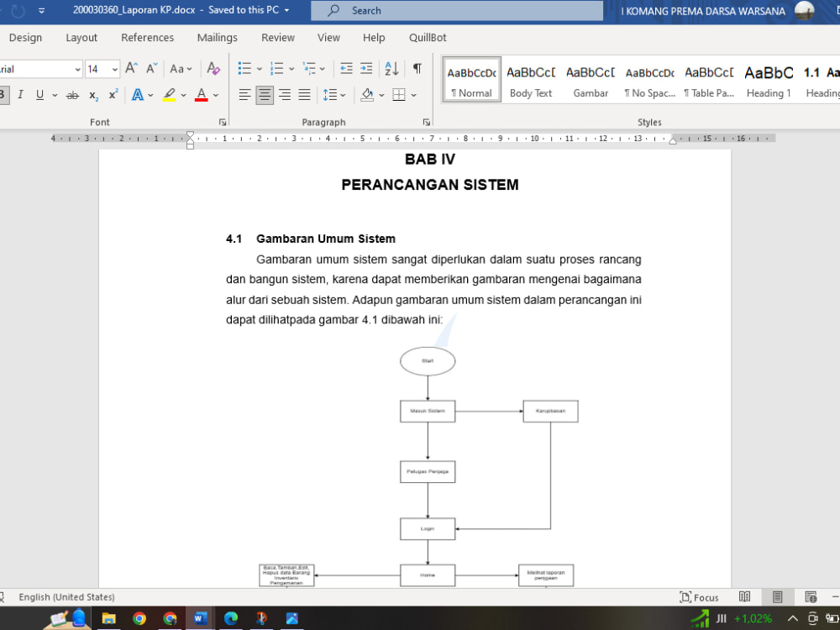Open the Help tab
The image size is (840, 630).
(374, 38)
